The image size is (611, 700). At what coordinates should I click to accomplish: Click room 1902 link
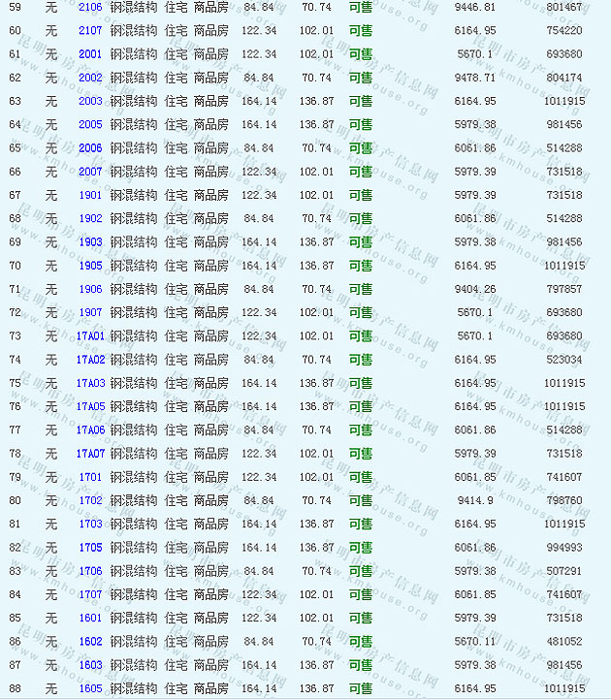(x=90, y=219)
